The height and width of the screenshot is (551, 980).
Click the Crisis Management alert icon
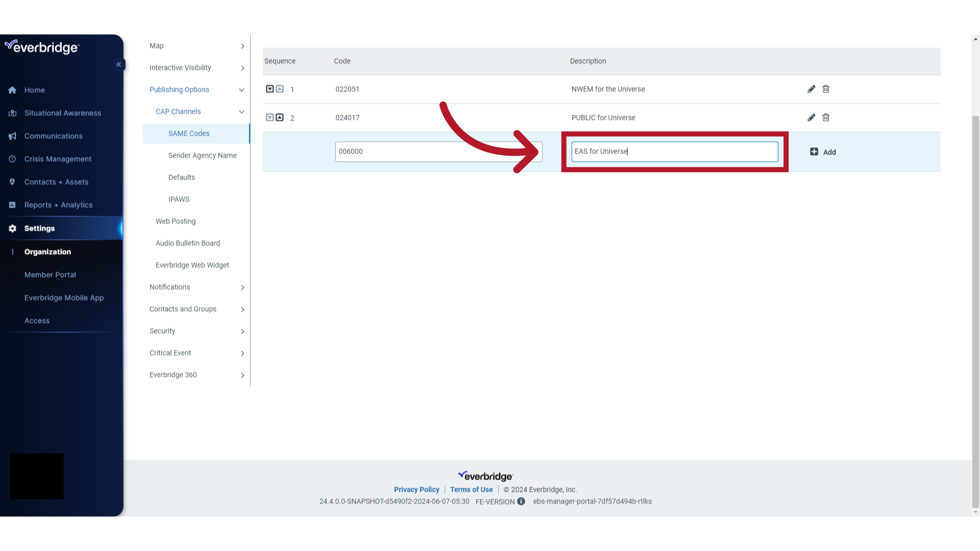pyautogui.click(x=12, y=159)
